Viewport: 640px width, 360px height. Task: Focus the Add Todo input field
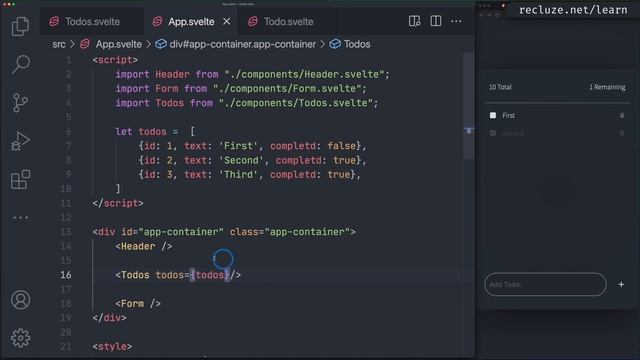(545, 284)
